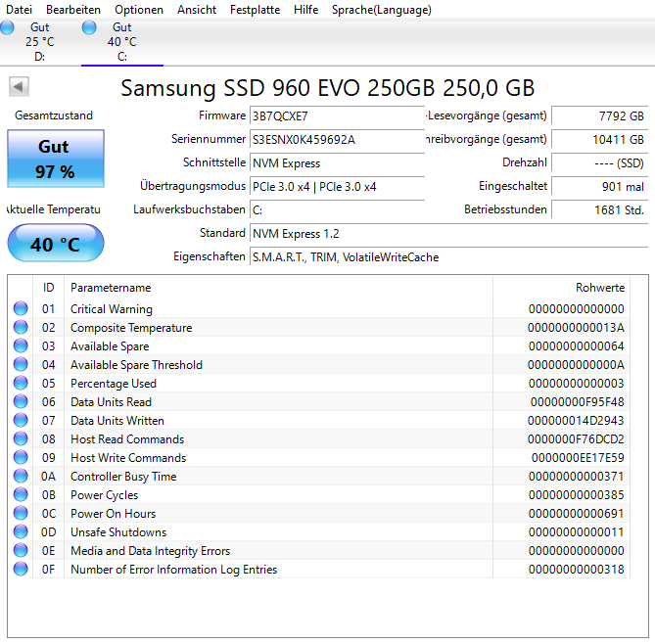Image resolution: width=655 pixels, height=644 pixels.
Task: Select the Percentage Used parameter name
Action: [114, 384]
